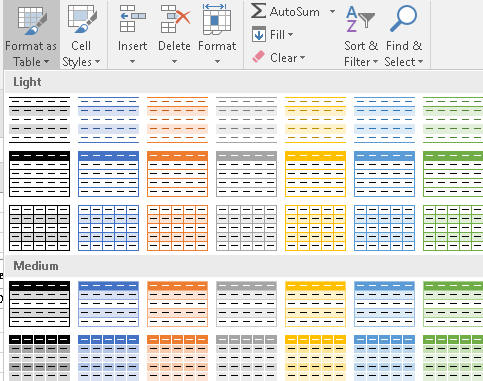Expand the Delete dropdown arrow
The height and width of the screenshot is (381, 483).
174,62
